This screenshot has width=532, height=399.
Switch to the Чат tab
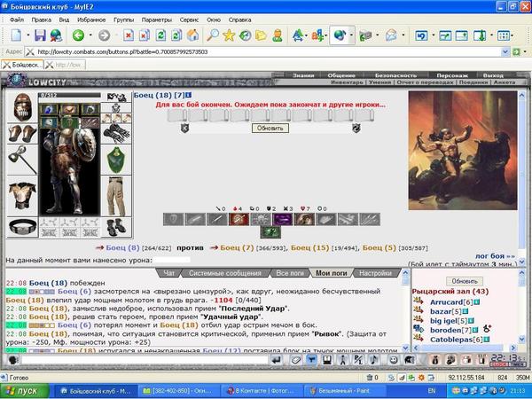coord(168,273)
